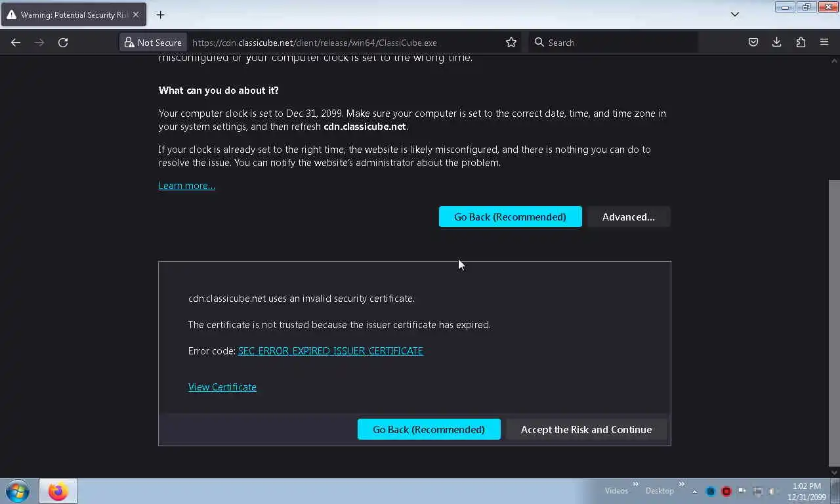The width and height of the screenshot is (840, 504).
Task: Open Firefox from the taskbar
Action: [58, 491]
